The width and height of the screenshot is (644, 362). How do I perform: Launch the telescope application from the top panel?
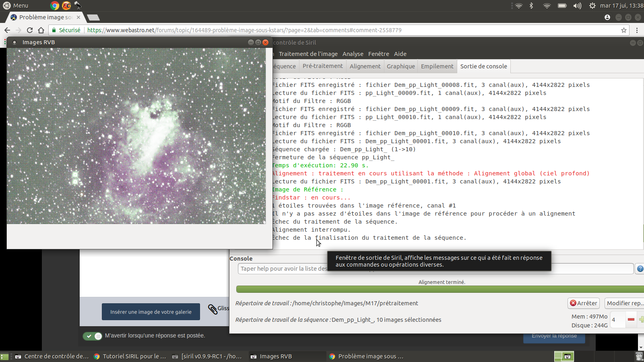click(78, 6)
